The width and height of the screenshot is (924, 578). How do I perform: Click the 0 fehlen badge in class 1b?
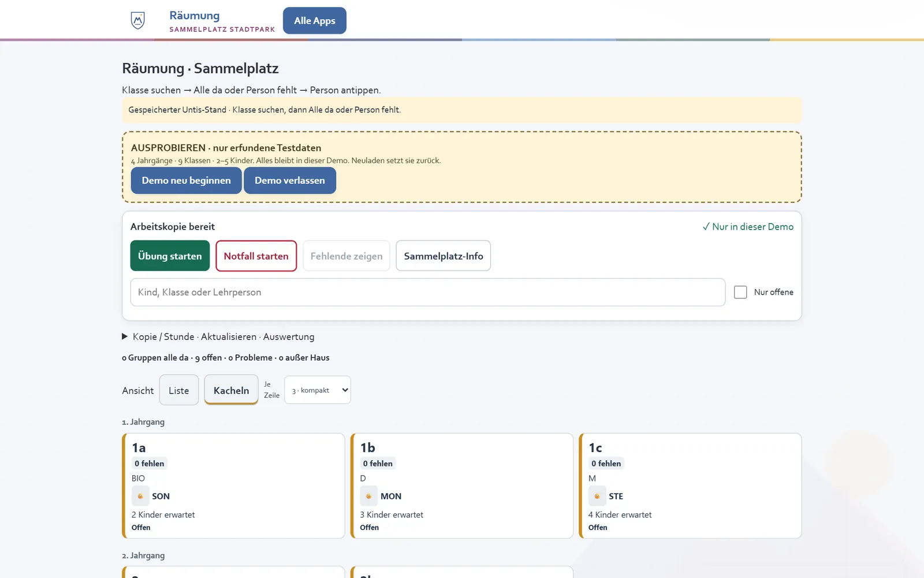pyautogui.click(x=378, y=464)
